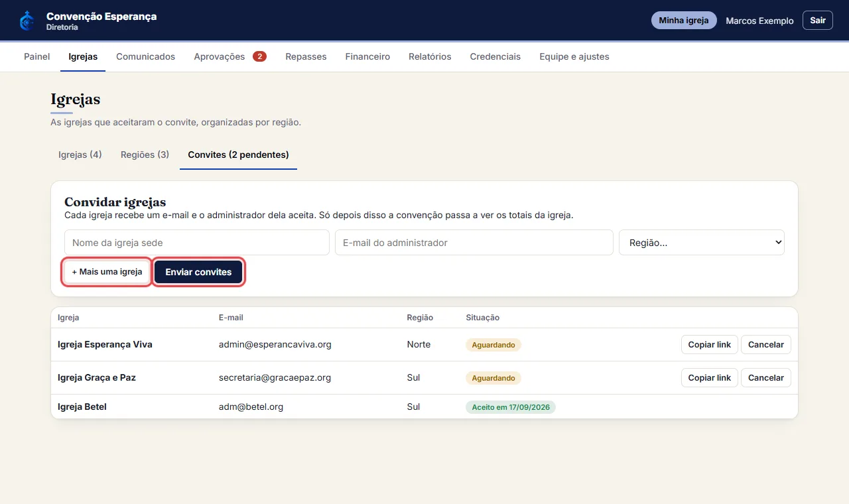This screenshot has width=849, height=504.
Task: Open Aprovações with 2 pending
Action: point(230,56)
